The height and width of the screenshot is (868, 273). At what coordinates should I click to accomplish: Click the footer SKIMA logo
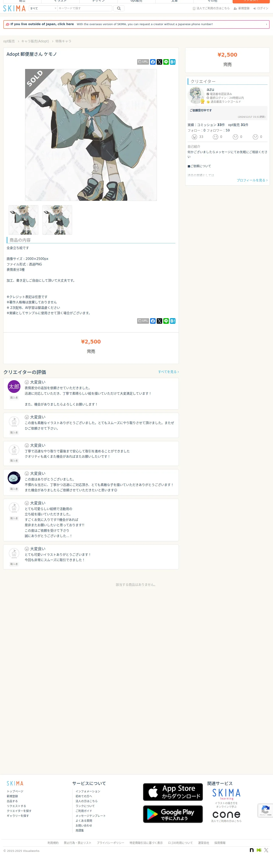point(15,783)
